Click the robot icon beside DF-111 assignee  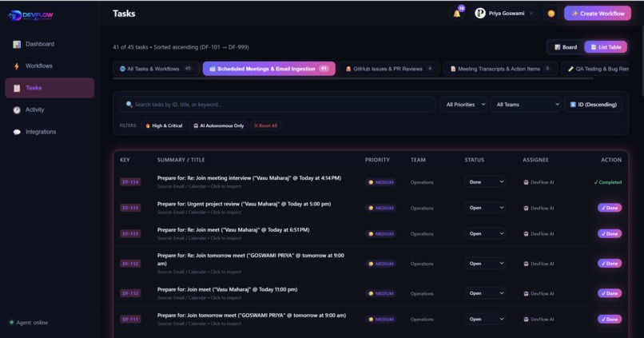tap(526, 319)
